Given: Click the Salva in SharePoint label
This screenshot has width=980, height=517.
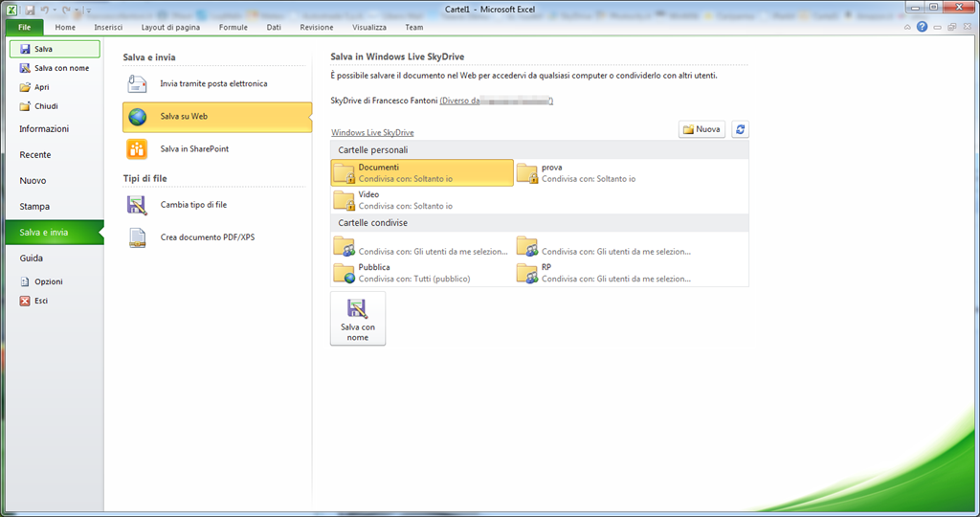Looking at the screenshot, I should pyautogui.click(x=194, y=148).
